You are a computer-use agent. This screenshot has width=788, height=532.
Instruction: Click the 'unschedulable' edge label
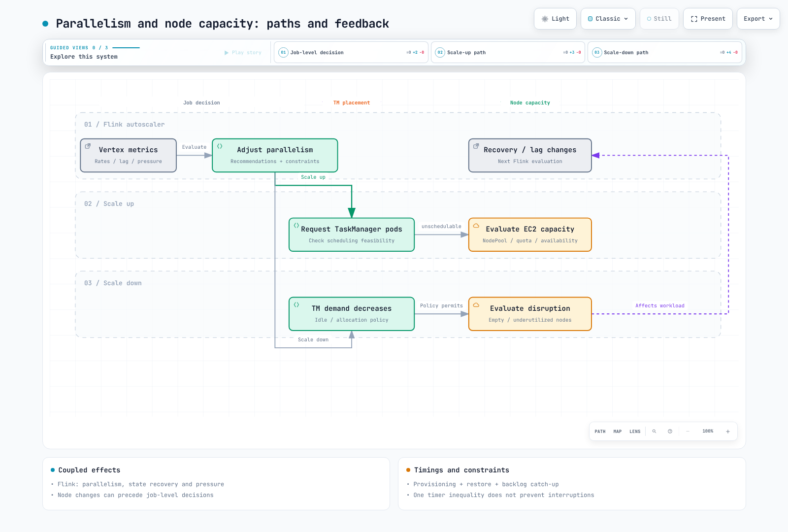(x=441, y=227)
